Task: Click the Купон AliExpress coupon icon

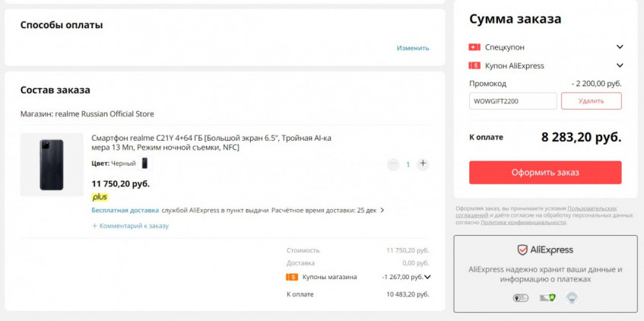Action: pos(474,65)
